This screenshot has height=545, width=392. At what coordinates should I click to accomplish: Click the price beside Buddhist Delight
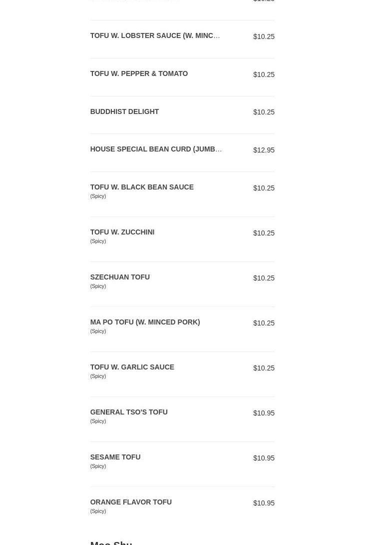[x=264, y=112]
